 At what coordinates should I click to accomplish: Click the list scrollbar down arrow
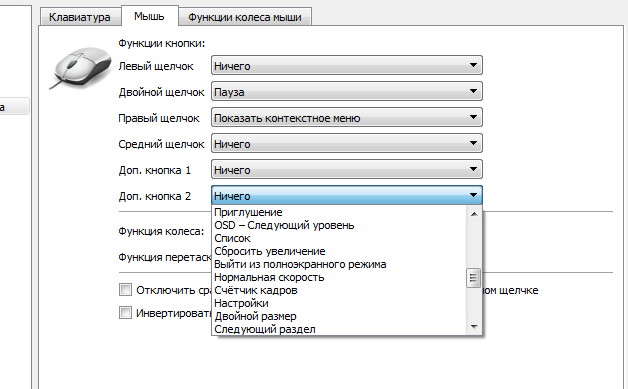(x=474, y=327)
